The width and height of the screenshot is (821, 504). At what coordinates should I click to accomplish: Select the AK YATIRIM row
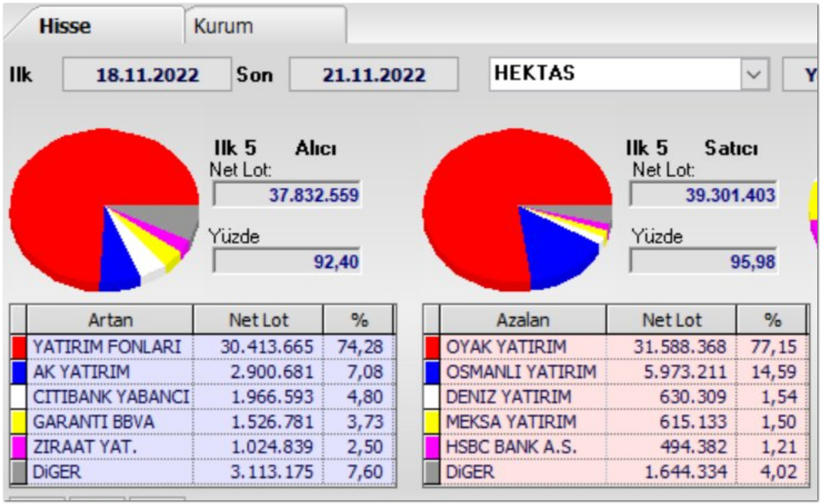[203, 372]
